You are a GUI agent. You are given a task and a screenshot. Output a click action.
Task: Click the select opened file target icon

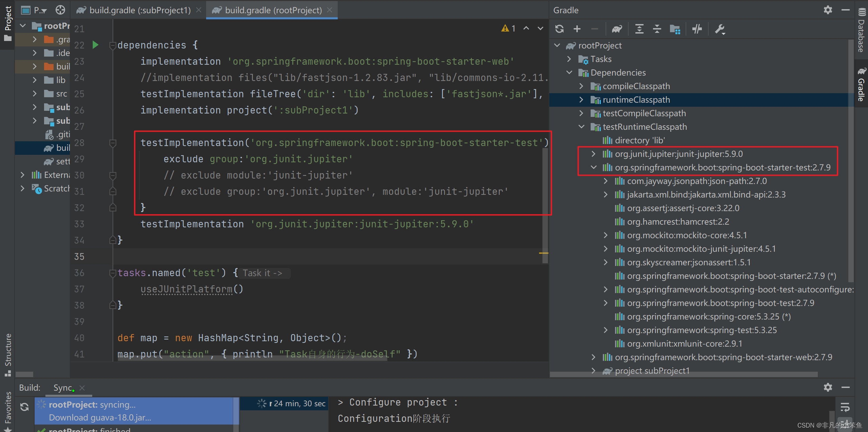tap(60, 10)
